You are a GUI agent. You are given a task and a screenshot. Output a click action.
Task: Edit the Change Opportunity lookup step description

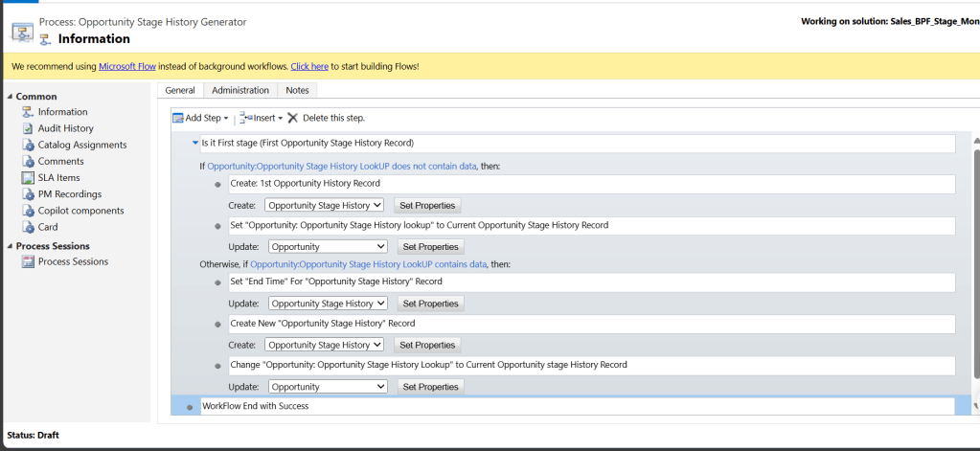[592, 365]
